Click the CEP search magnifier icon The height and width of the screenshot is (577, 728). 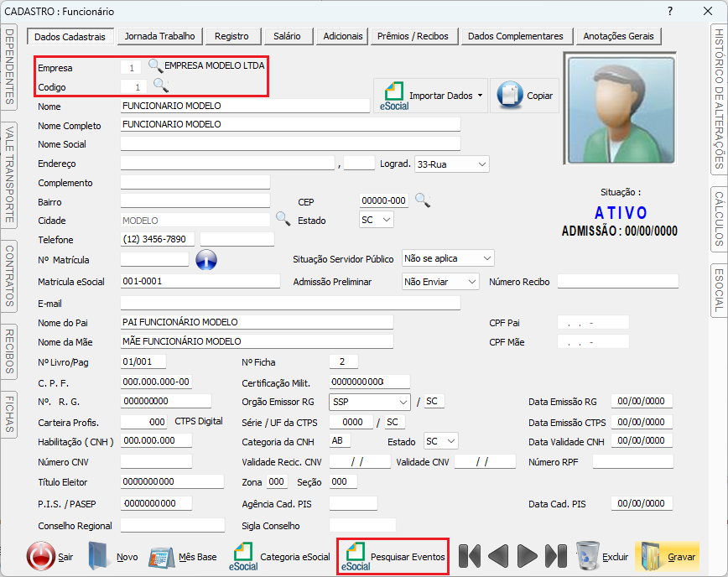tap(423, 200)
